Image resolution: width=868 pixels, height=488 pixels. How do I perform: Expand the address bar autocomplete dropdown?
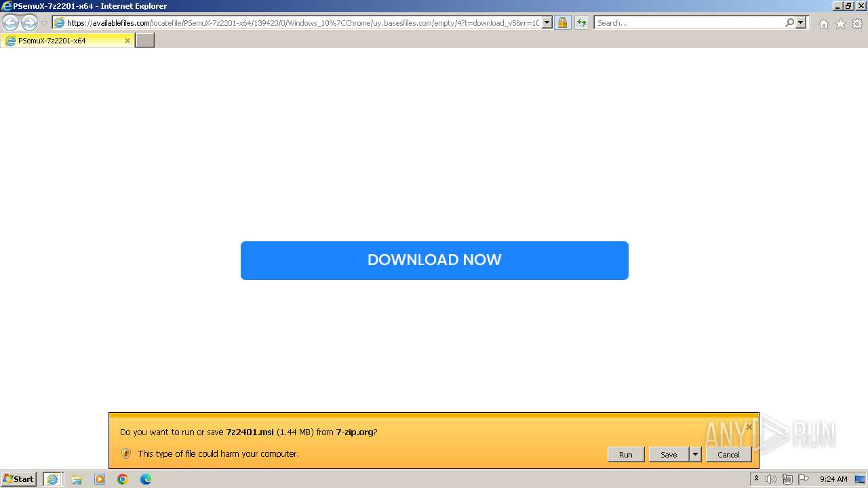547,23
